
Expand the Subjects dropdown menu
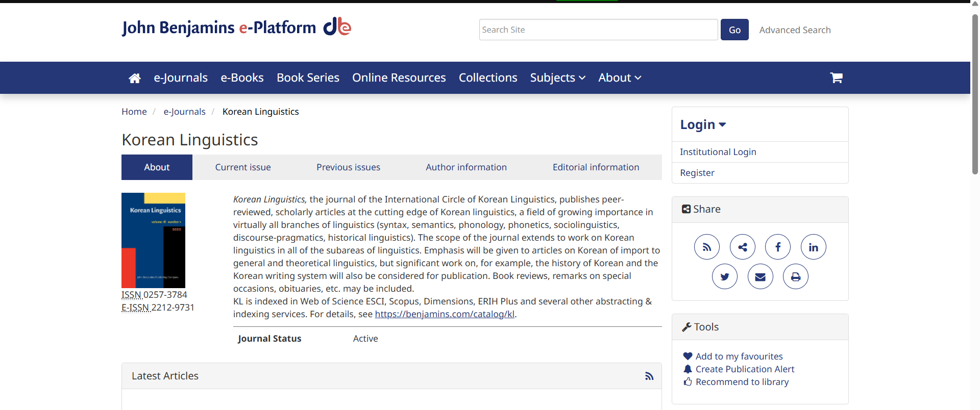557,78
